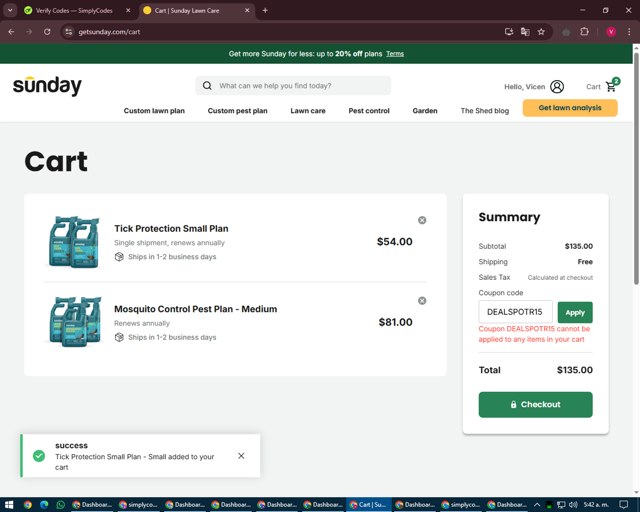
Task: Close the Cart Sunday Lawn Care tab
Action: [247, 11]
